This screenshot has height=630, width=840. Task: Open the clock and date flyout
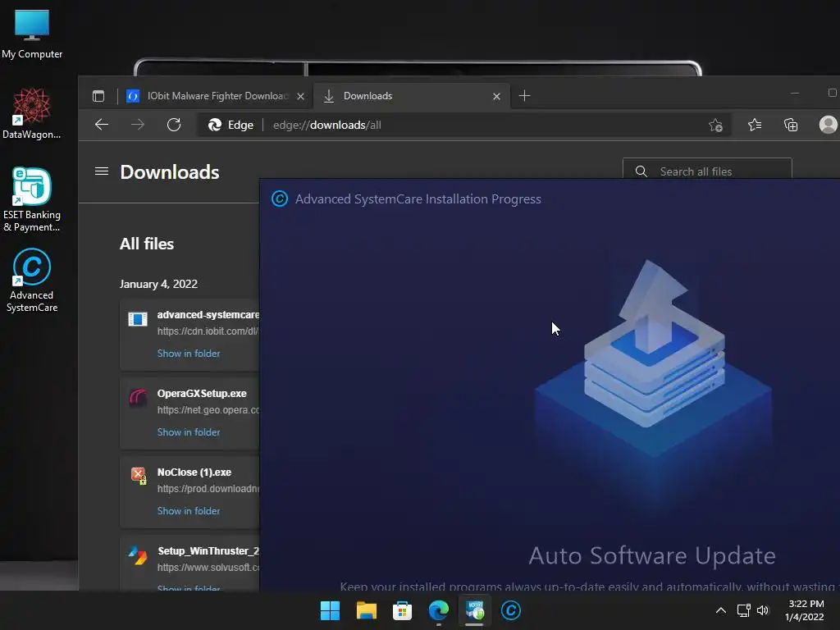pyautogui.click(x=806, y=610)
